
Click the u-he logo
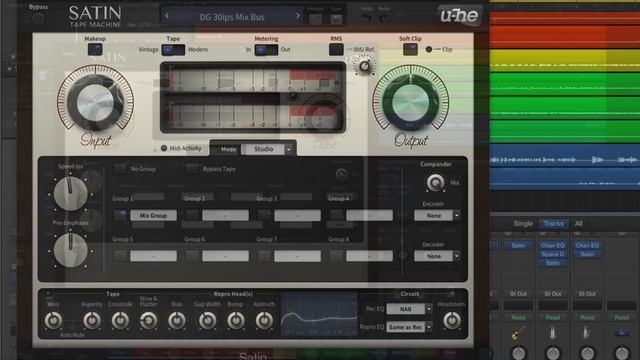tap(459, 16)
